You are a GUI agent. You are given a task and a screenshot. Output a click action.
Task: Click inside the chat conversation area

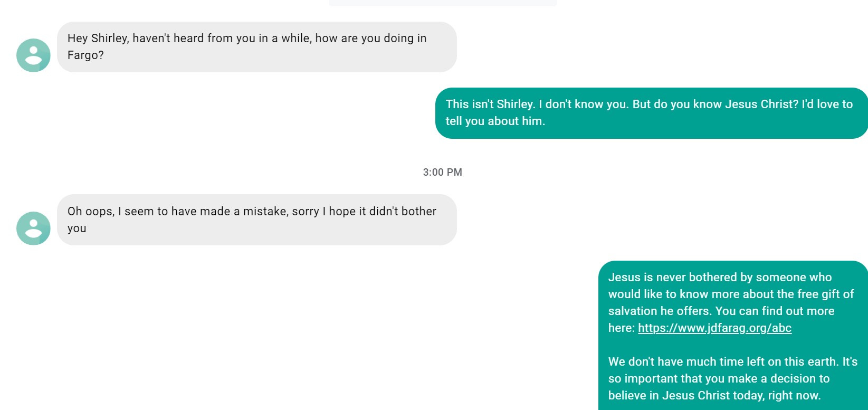[434, 211]
